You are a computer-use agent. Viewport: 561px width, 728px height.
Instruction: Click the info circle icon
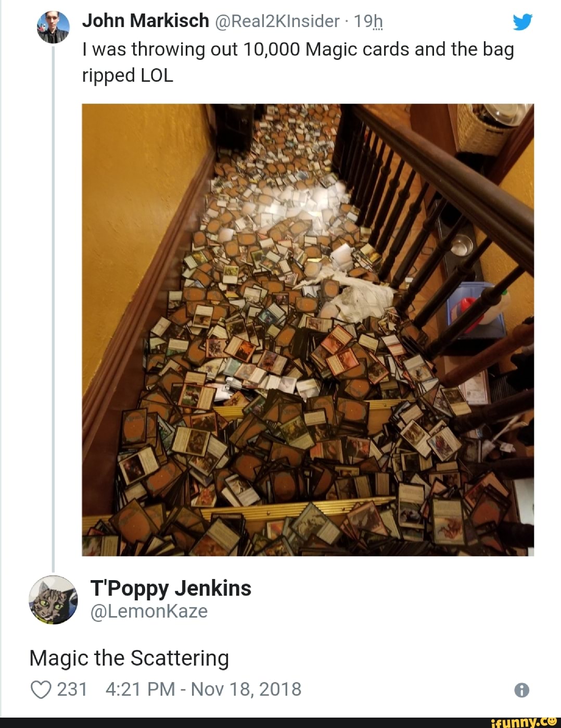click(x=521, y=690)
